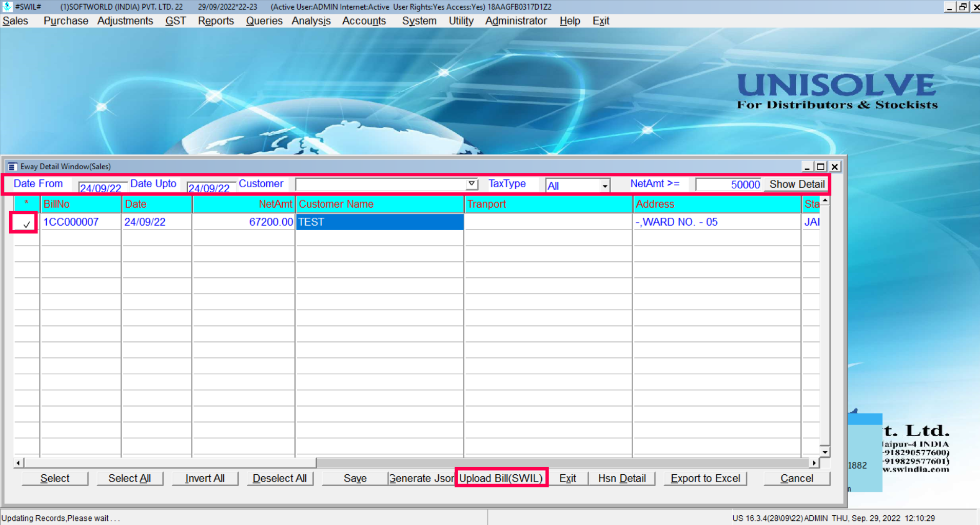
Task: Select the 67200.00 net amount cell
Action: click(x=244, y=222)
